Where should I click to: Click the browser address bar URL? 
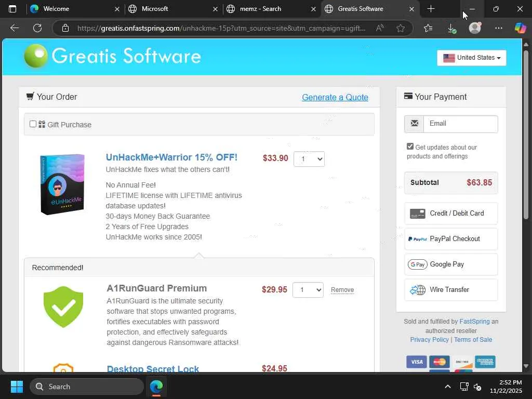point(221,28)
